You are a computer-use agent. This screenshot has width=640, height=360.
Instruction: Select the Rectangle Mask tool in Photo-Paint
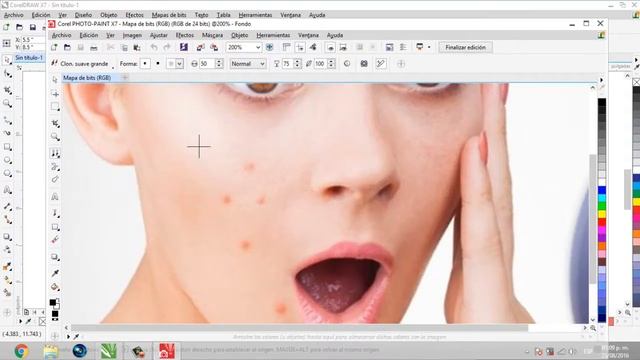pos(55,107)
